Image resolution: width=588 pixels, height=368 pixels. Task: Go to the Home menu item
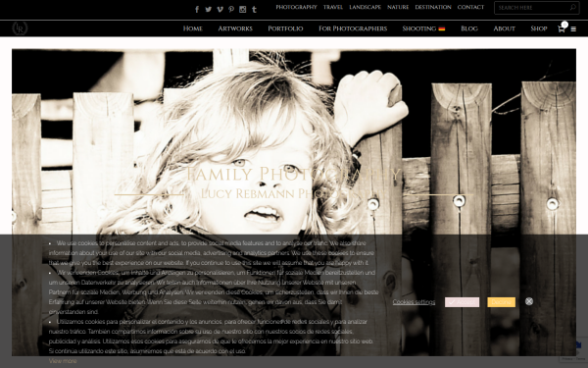(x=193, y=28)
